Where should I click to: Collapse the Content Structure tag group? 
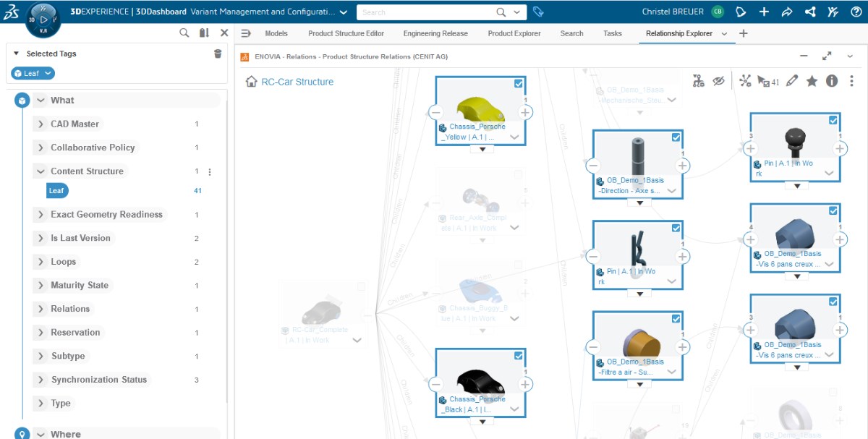(x=41, y=171)
